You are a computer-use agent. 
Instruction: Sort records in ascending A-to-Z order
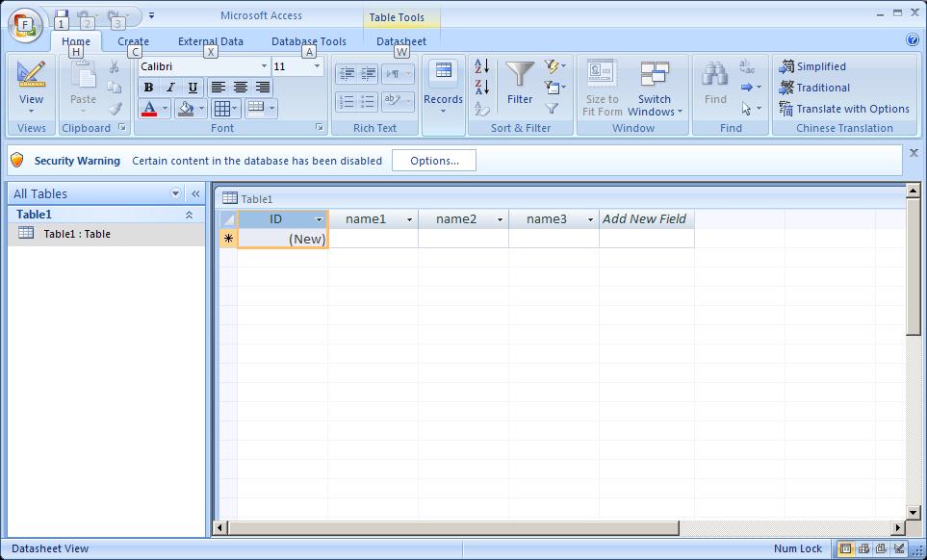pyautogui.click(x=482, y=66)
